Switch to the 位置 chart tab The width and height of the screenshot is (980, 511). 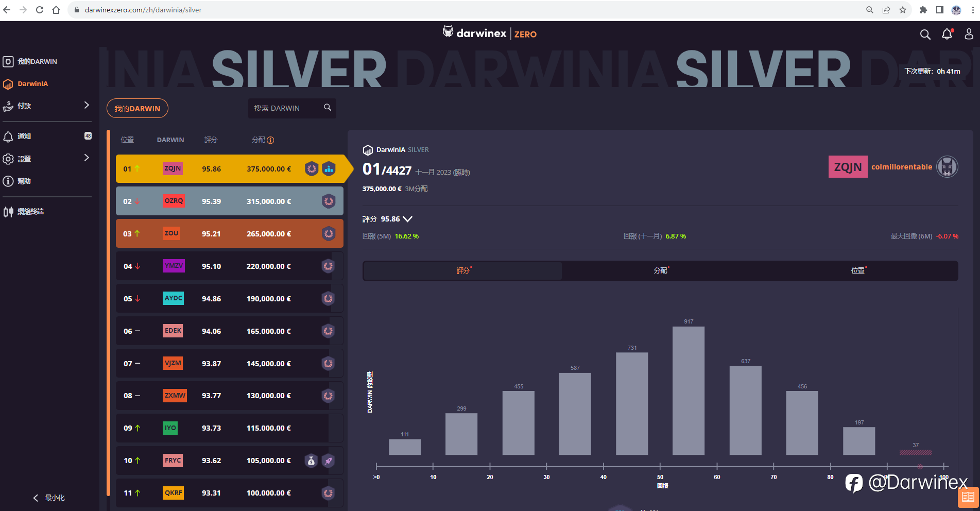coord(858,271)
